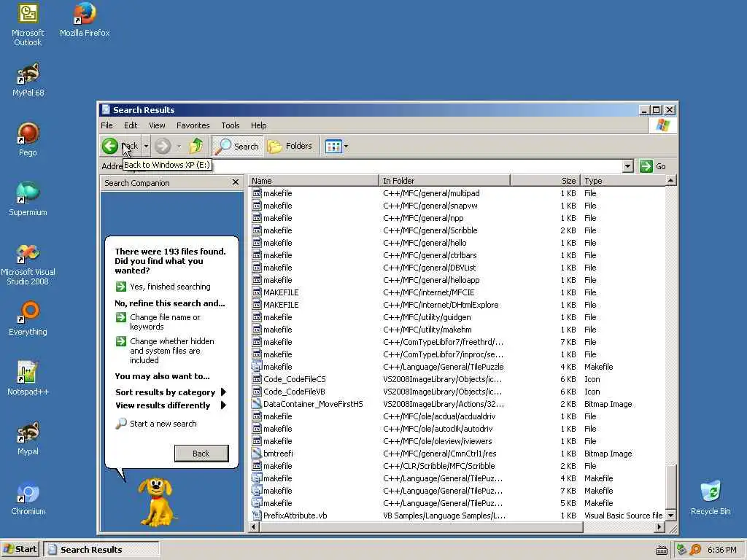Expand 'View results differently'
Screen dimensions: 747x560
click(171, 405)
